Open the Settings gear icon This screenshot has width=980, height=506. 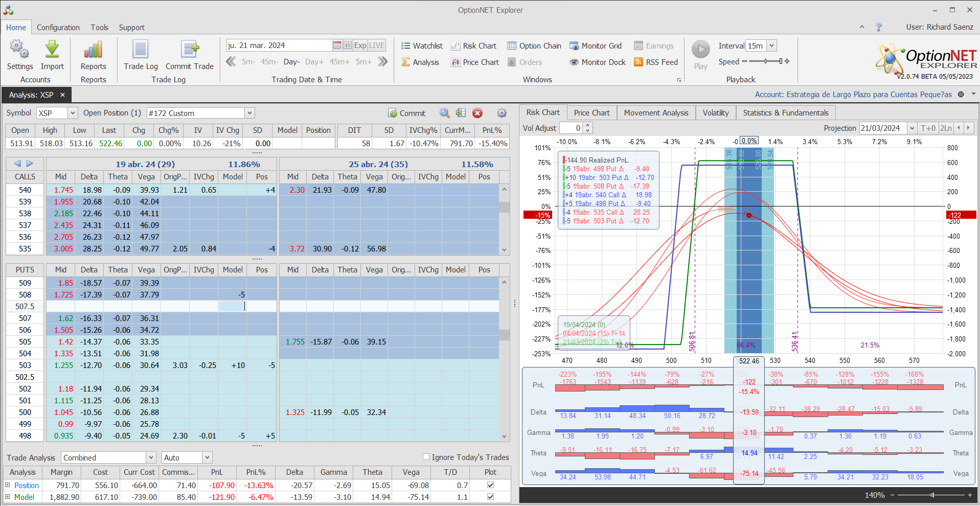tap(19, 50)
